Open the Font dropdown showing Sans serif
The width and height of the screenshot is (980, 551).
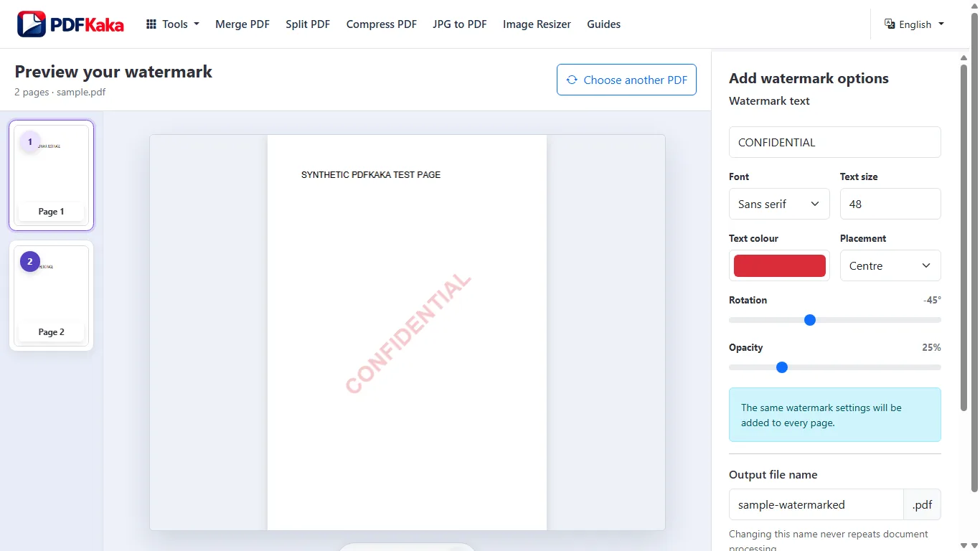tap(779, 204)
